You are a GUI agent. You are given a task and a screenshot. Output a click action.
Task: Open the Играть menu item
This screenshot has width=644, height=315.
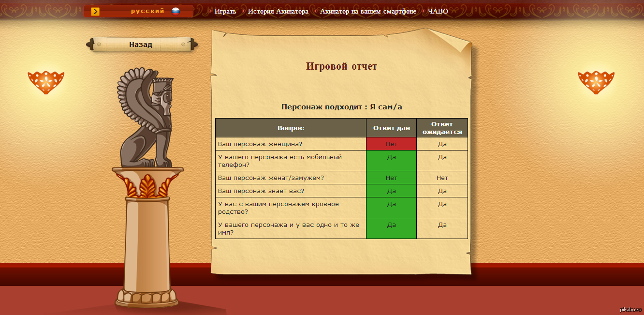(225, 11)
